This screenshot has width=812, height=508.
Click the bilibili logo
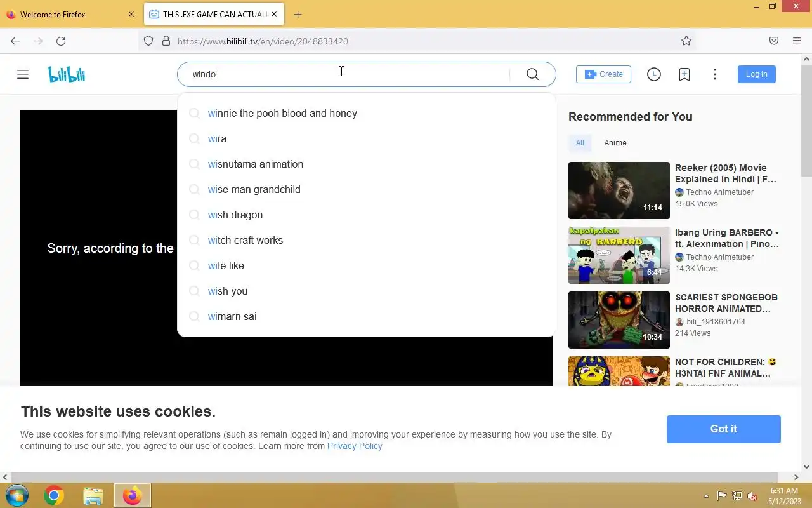[x=67, y=74]
